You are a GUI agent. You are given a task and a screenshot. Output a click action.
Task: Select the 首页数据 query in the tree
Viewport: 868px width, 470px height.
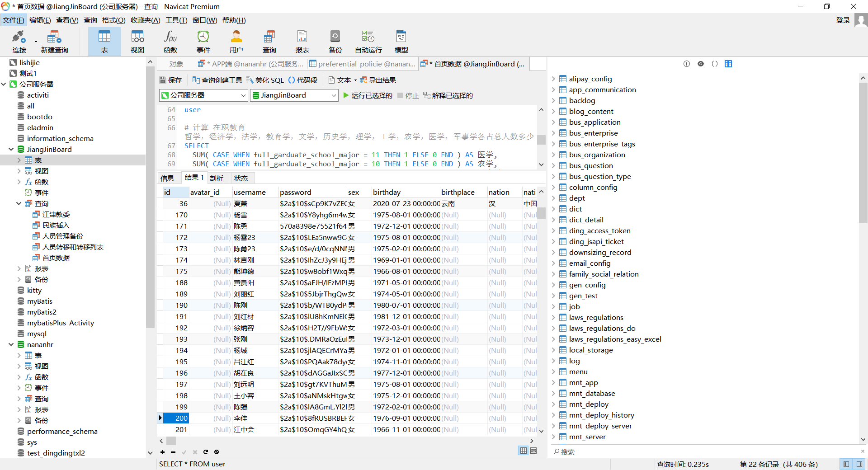[56, 258]
